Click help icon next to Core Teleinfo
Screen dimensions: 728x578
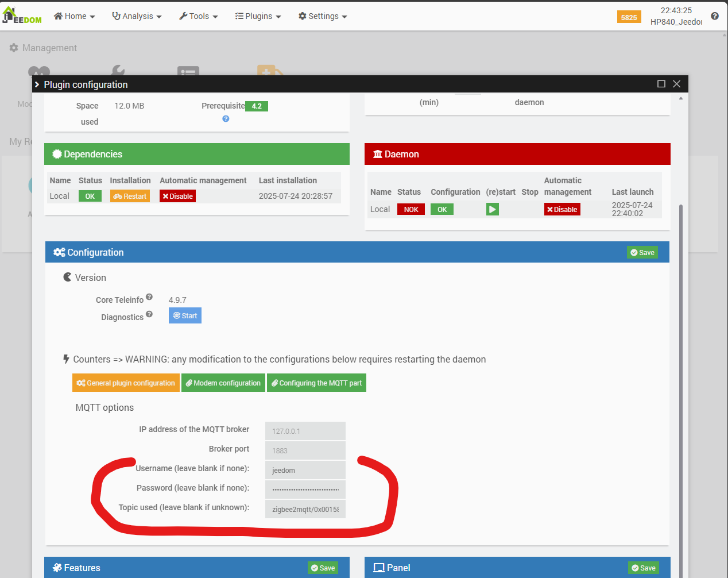149,297
